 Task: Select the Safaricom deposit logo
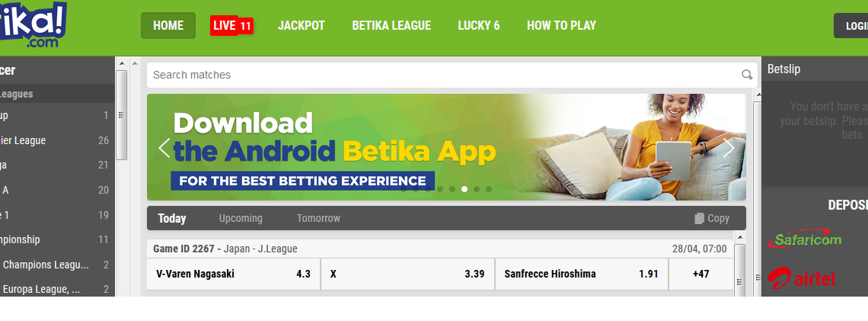pos(804,239)
